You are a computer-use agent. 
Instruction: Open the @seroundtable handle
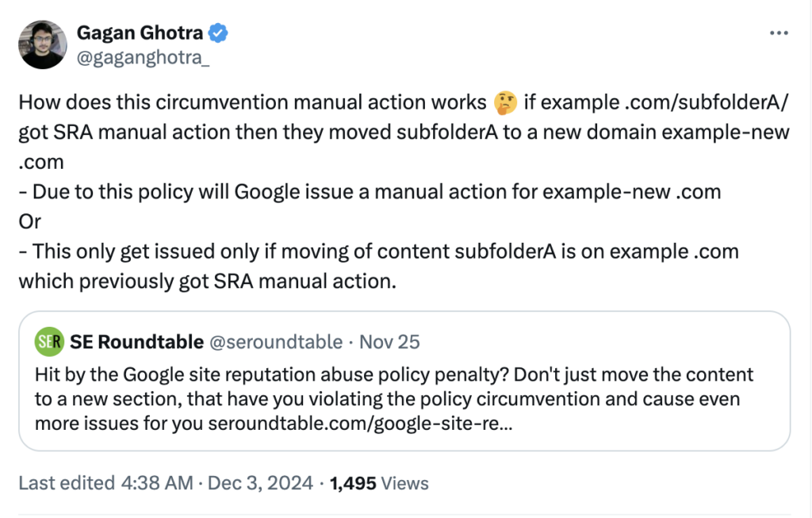(x=276, y=342)
